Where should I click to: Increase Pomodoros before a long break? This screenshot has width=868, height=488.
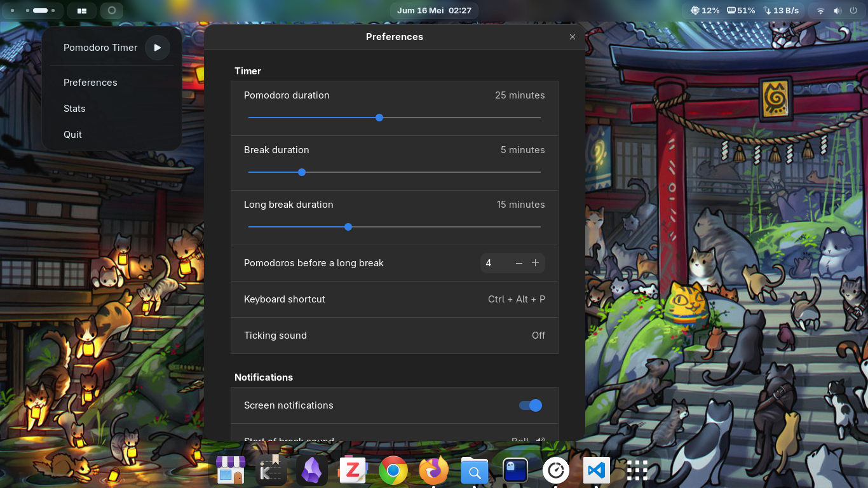(x=535, y=263)
